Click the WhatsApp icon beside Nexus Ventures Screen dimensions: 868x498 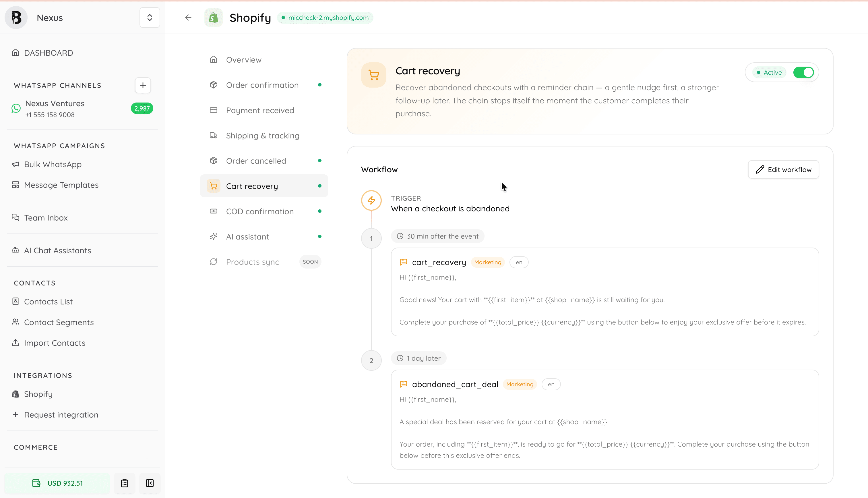click(16, 109)
